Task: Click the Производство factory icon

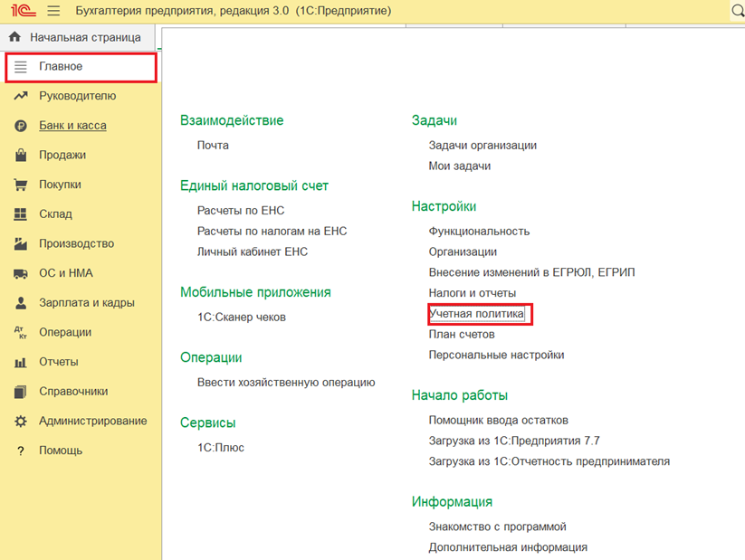Action: pyautogui.click(x=21, y=243)
